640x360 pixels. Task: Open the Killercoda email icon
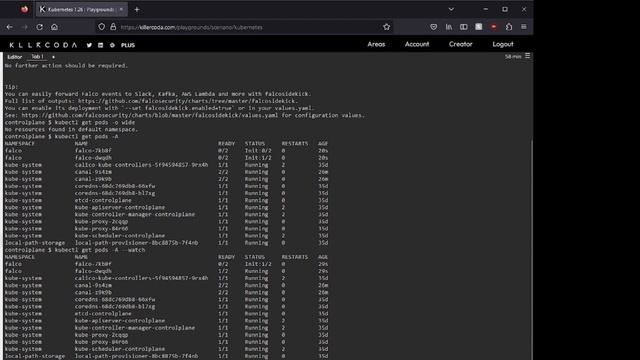click(100, 45)
